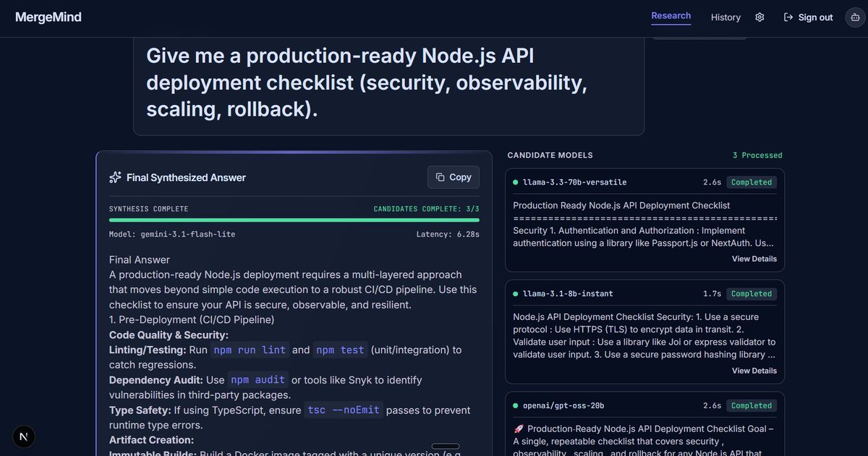The image size is (868, 456).
Task: Click the '1. Pre-Deployment (CI/CD Pipeline)' line
Action: pos(192,319)
